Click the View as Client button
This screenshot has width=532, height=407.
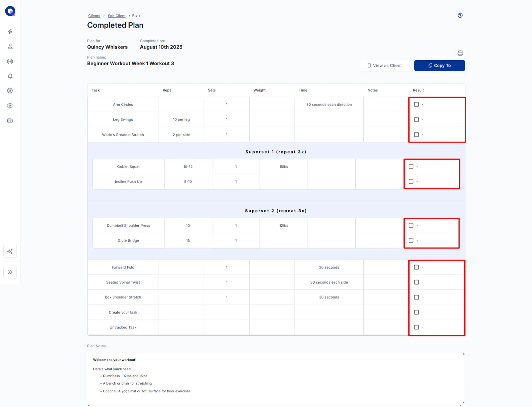click(x=384, y=66)
